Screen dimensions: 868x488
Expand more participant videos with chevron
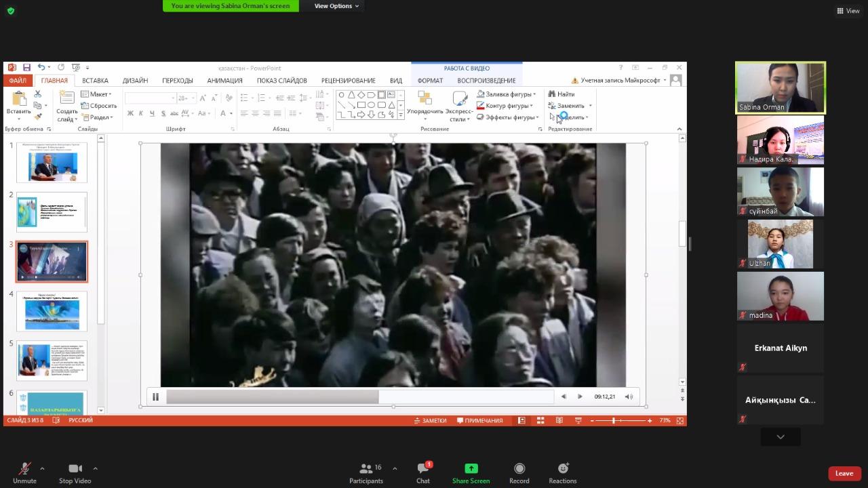click(780, 437)
